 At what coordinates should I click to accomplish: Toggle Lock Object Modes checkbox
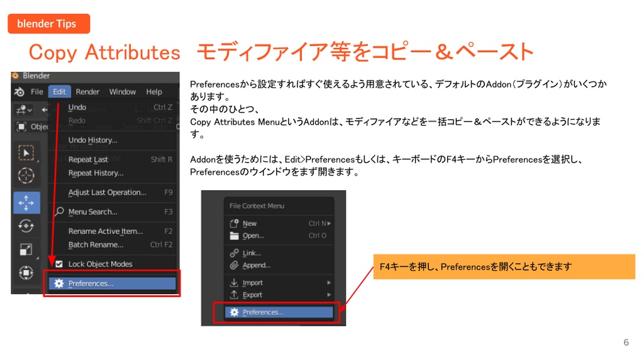pyautogui.click(x=59, y=264)
